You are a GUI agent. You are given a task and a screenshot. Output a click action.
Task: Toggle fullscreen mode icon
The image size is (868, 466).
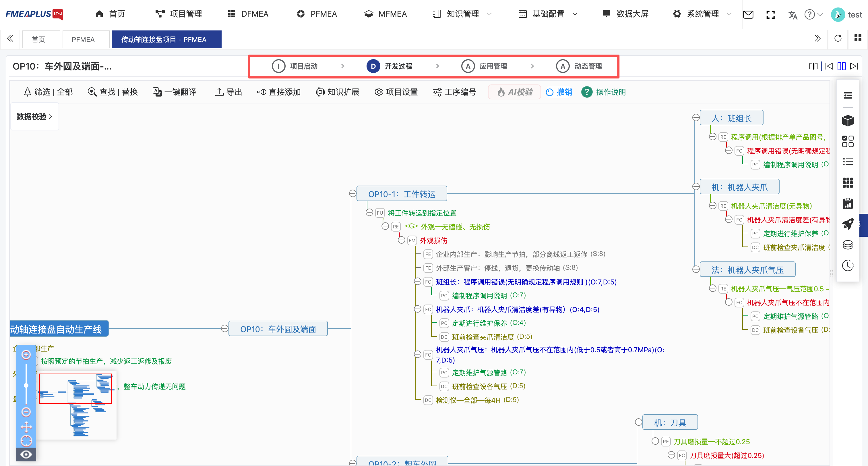point(770,14)
